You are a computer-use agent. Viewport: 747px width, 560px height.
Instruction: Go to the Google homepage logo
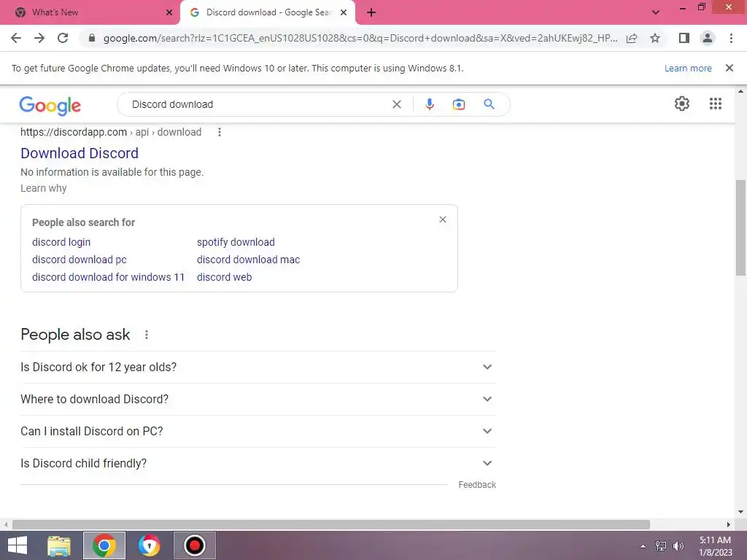pyautogui.click(x=50, y=105)
